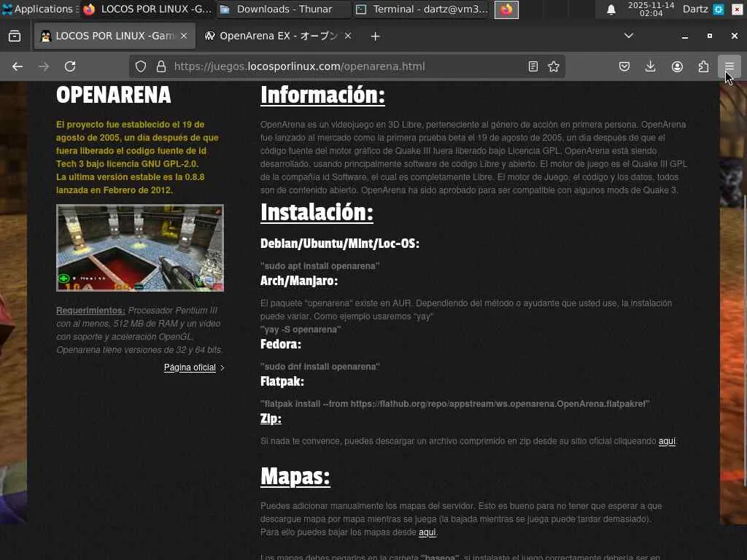Click the Firefox icon taskbar button
The image size is (747, 560).
click(x=506, y=9)
